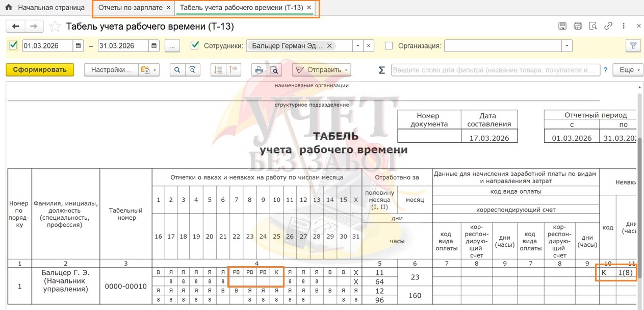Image resolution: width=644 pixels, height=310 pixels.
Task: Click the sigma sum icon
Action: (x=381, y=70)
